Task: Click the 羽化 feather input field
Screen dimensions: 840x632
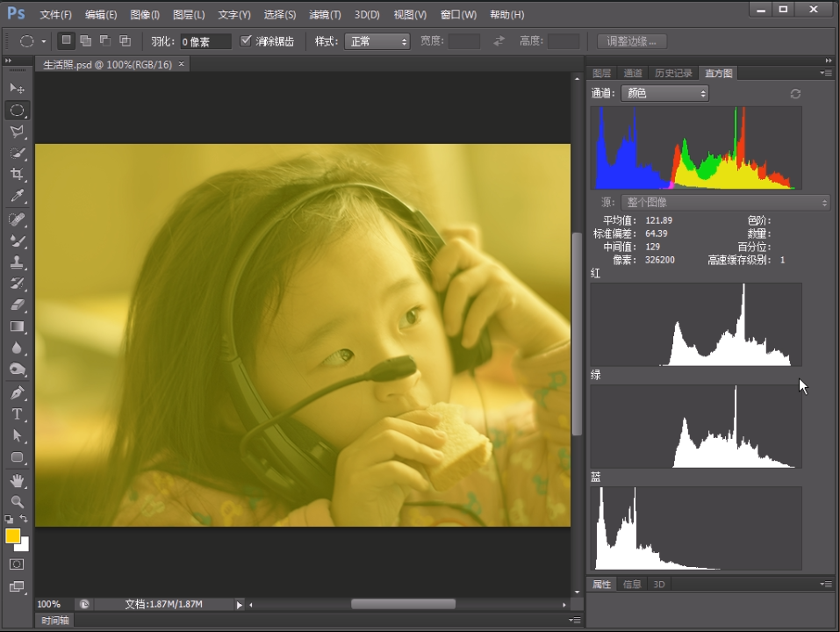Action: [205, 41]
